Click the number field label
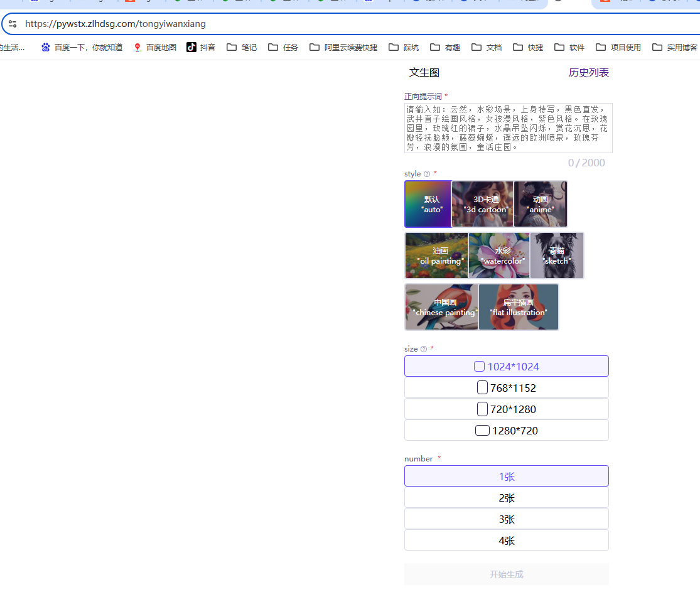Viewport: 700px width, 592px height. (418, 459)
